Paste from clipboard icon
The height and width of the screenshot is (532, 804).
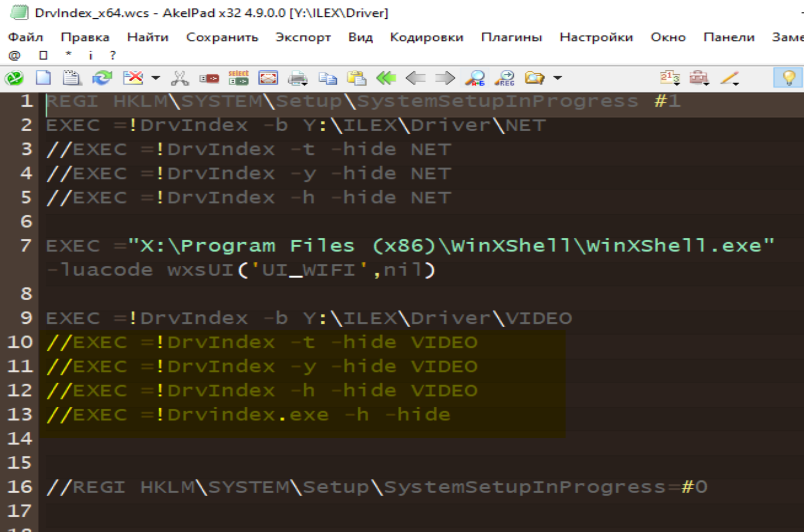click(357, 78)
